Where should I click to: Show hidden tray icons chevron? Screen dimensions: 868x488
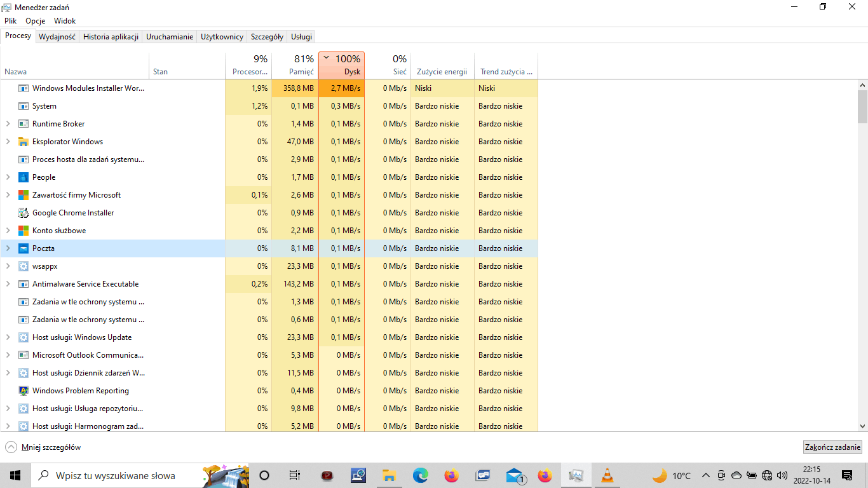(706, 475)
